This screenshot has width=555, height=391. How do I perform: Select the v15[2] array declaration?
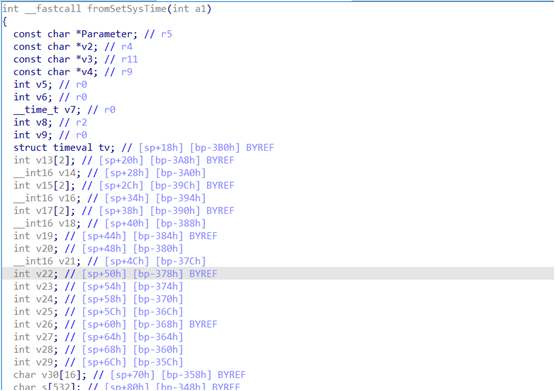(44, 185)
